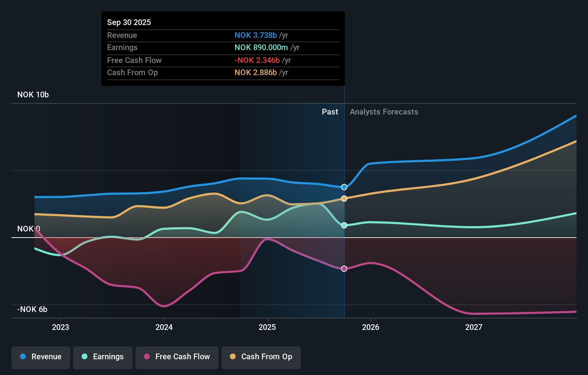Screen dimensions: 588x375
Task: Select the Earnings data point marker on the divider
Action: tap(344, 225)
